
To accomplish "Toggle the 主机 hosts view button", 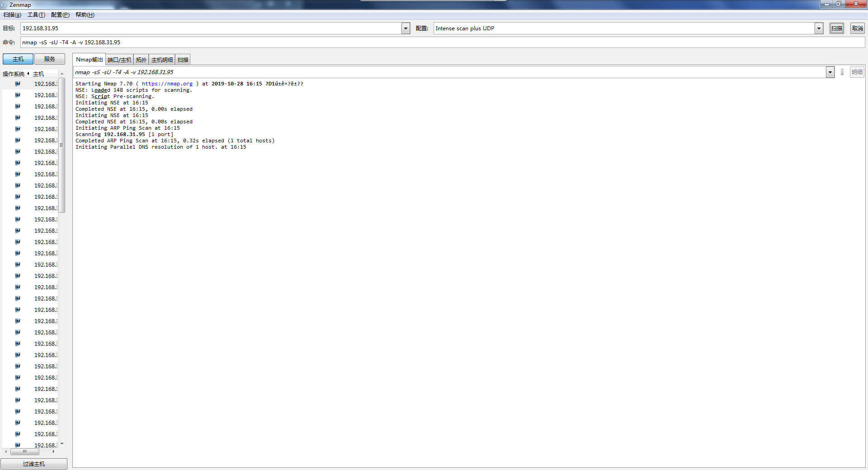I will (x=18, y=59).
